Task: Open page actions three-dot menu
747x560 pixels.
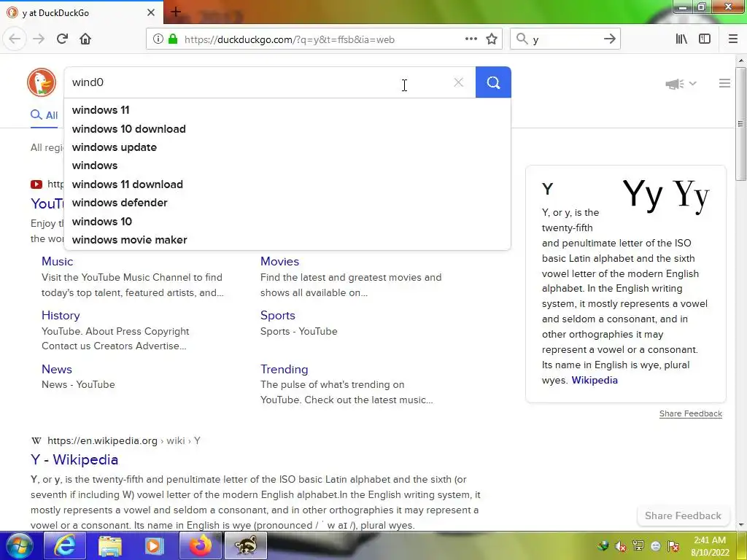Action: point(471,39)
